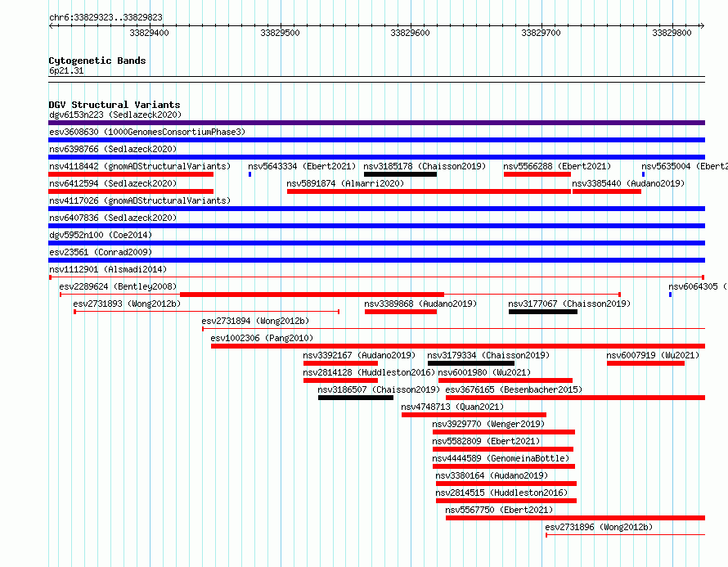Click esv1002306 (Pang2010) label
Screen dimensions: 728x567
click(262, 338)
